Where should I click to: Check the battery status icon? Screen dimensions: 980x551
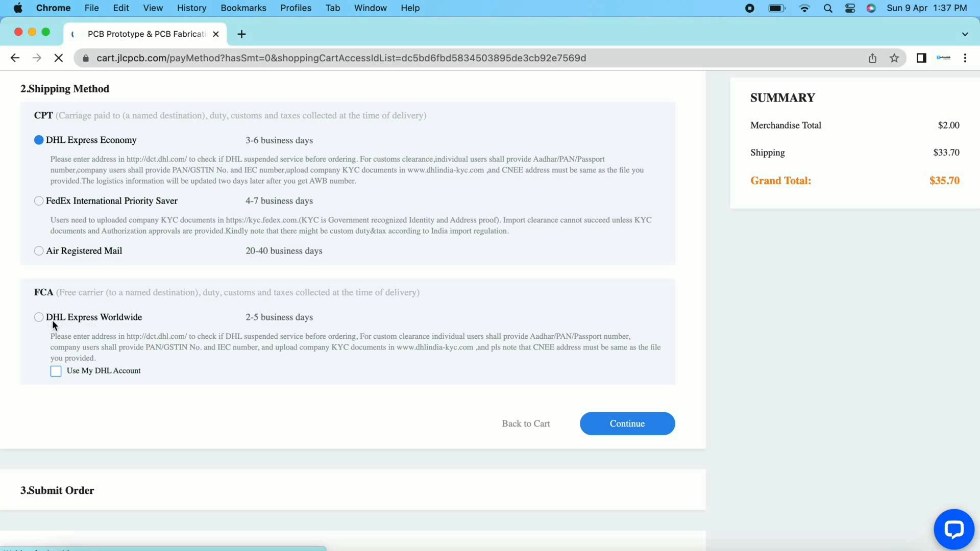pos(777,8)
